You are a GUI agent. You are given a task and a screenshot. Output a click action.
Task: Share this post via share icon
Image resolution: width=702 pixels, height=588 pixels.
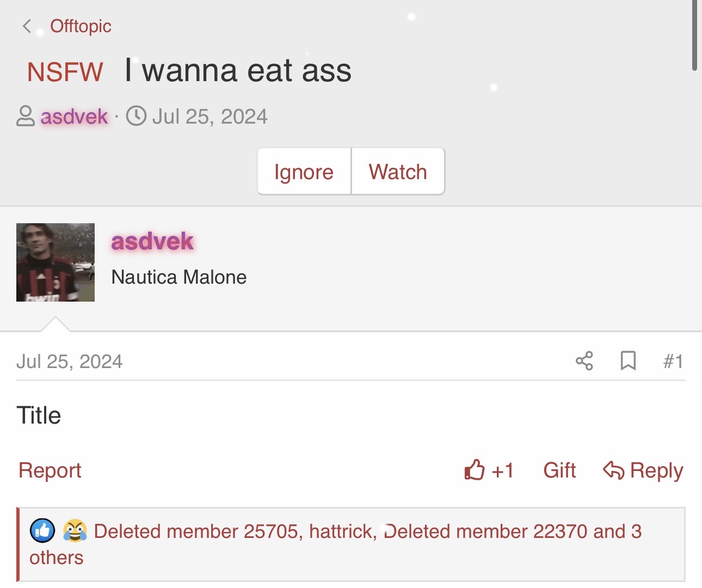point(584,361)
